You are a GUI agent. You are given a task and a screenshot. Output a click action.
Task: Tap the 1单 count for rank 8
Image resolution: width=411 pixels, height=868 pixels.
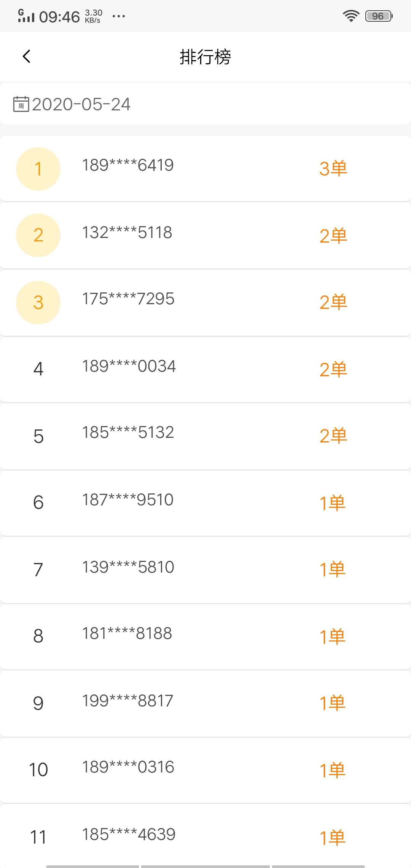pyautogui.click(x=332, y=637)
